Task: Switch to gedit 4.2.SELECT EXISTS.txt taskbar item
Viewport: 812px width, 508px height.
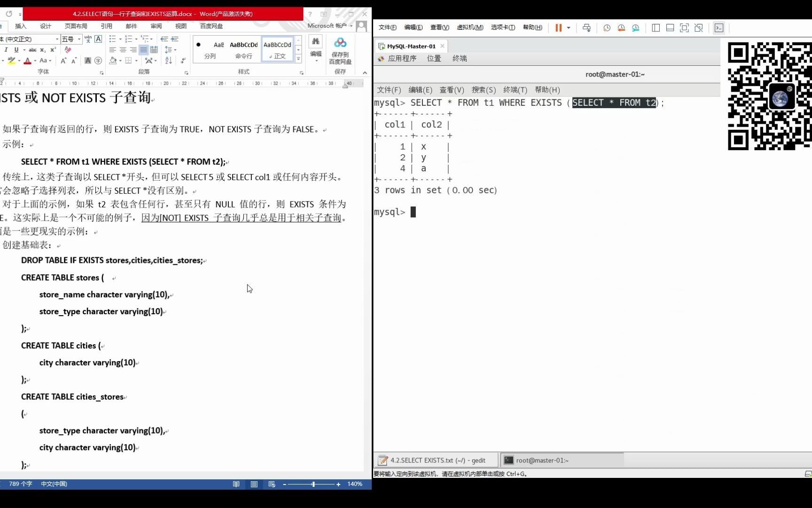Action: point(437,460)
